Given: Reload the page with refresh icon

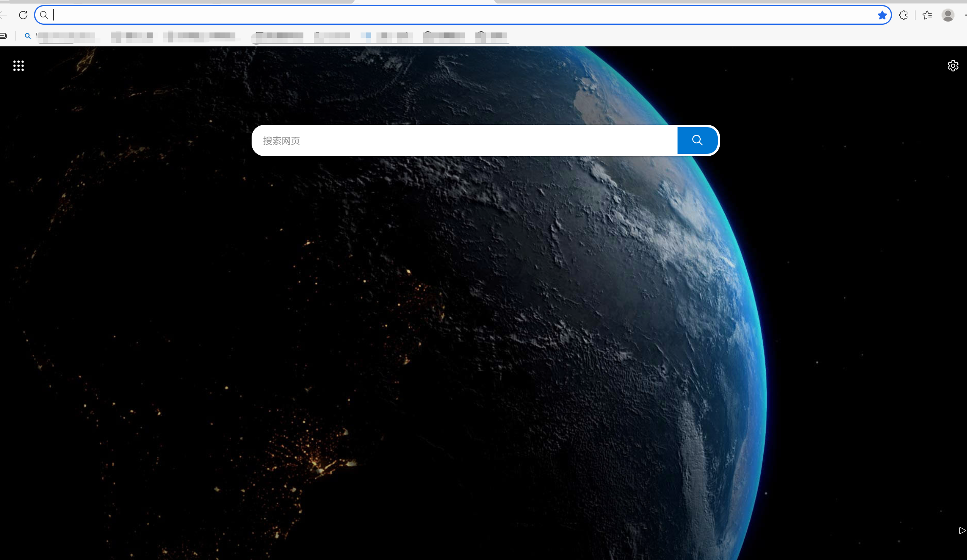Looking at the screenshot, I should pos(23,15).
